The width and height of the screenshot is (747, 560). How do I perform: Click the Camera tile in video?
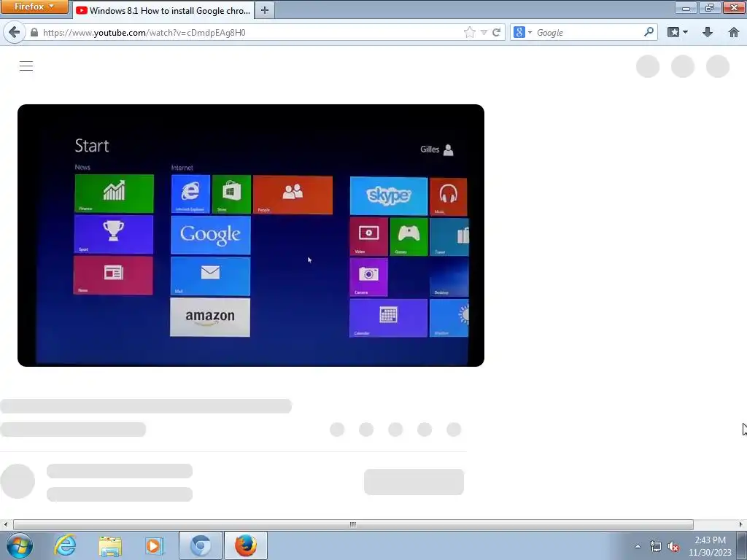368,277
